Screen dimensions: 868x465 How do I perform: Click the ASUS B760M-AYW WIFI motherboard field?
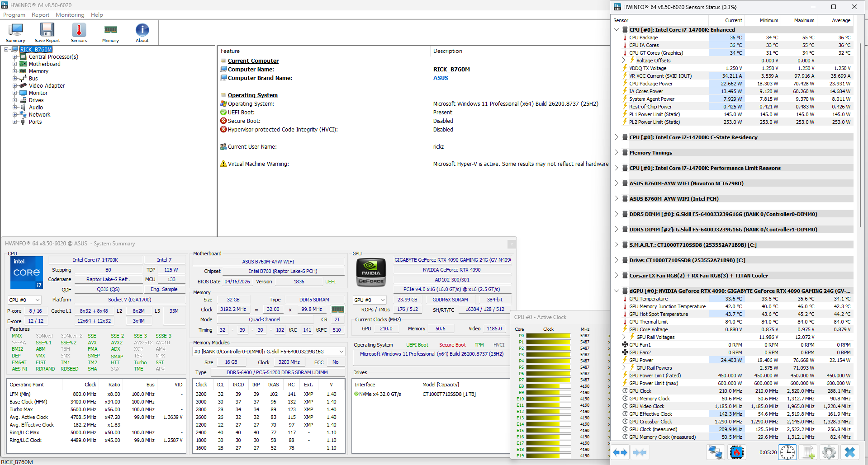click(268, 262)
